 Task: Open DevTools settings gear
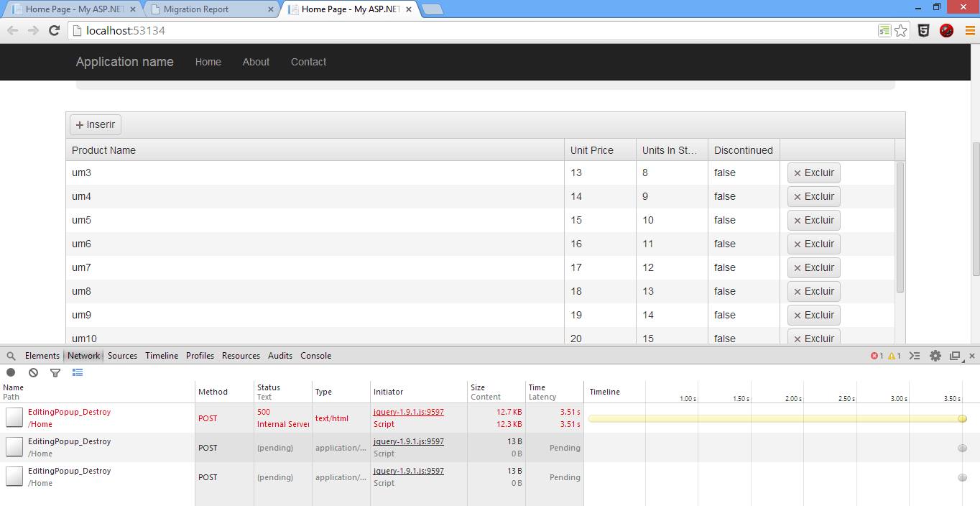935,356
